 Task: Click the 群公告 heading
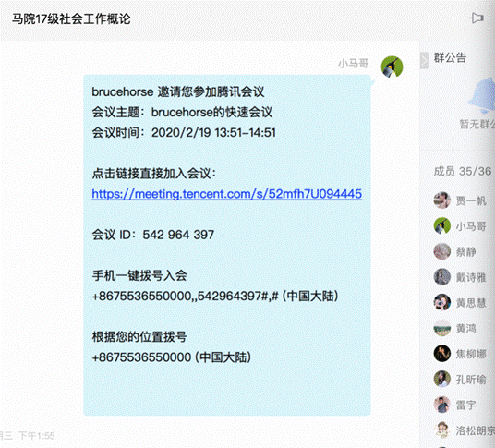450,58
